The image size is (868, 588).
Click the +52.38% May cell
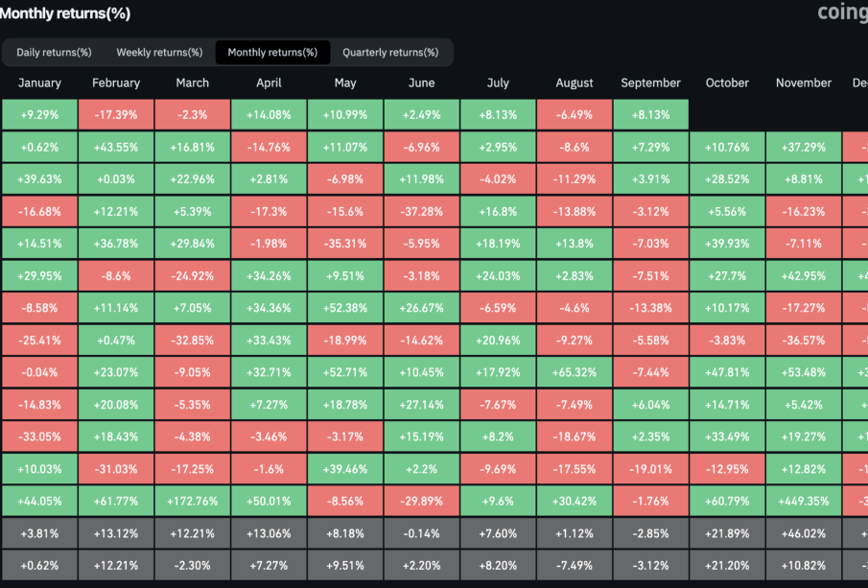tap(345, 308)
